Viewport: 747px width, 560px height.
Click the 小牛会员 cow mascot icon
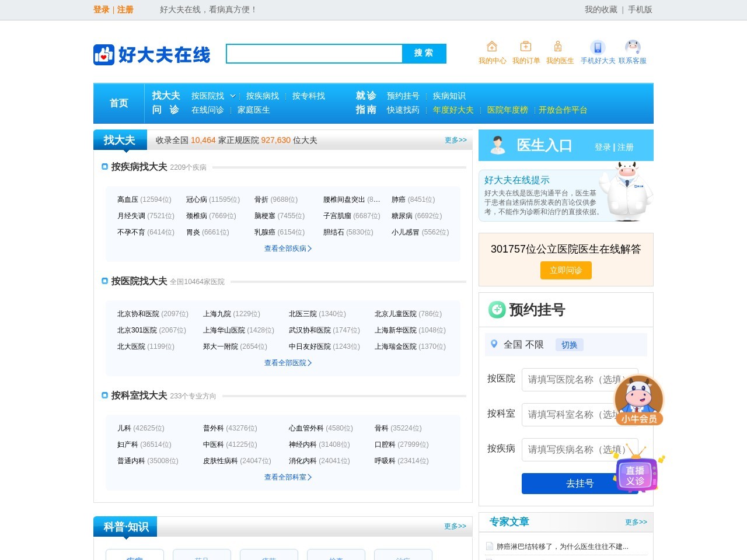coord(638,397)
